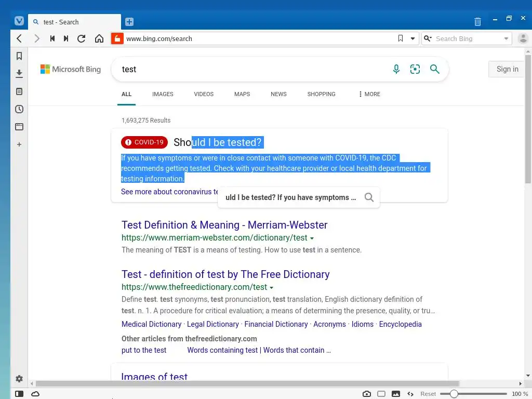This screenshot has width=532, height=399.
Task: Open Vivaldi settings gear
Action: [x=19, y=379]
